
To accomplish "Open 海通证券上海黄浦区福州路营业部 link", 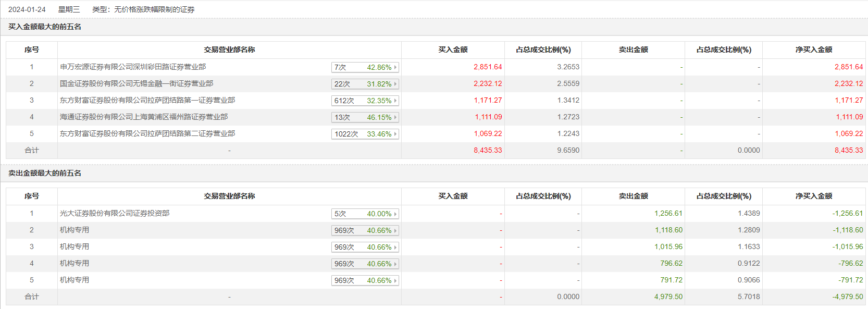I will pos(144,117).
